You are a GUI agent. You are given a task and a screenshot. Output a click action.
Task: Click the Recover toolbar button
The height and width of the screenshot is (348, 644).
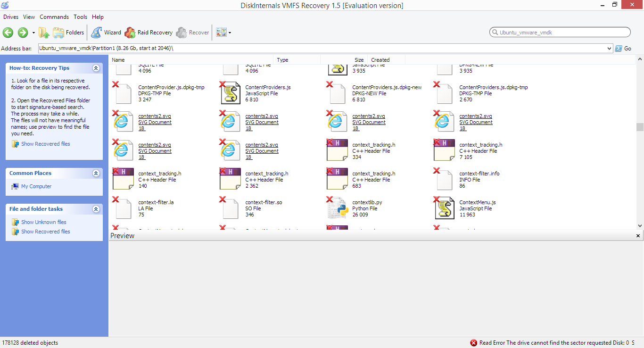tap(192, 33)
